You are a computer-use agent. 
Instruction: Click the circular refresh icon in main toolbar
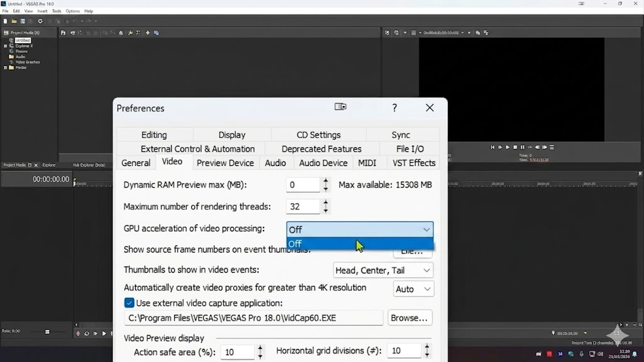pos(40,21)
